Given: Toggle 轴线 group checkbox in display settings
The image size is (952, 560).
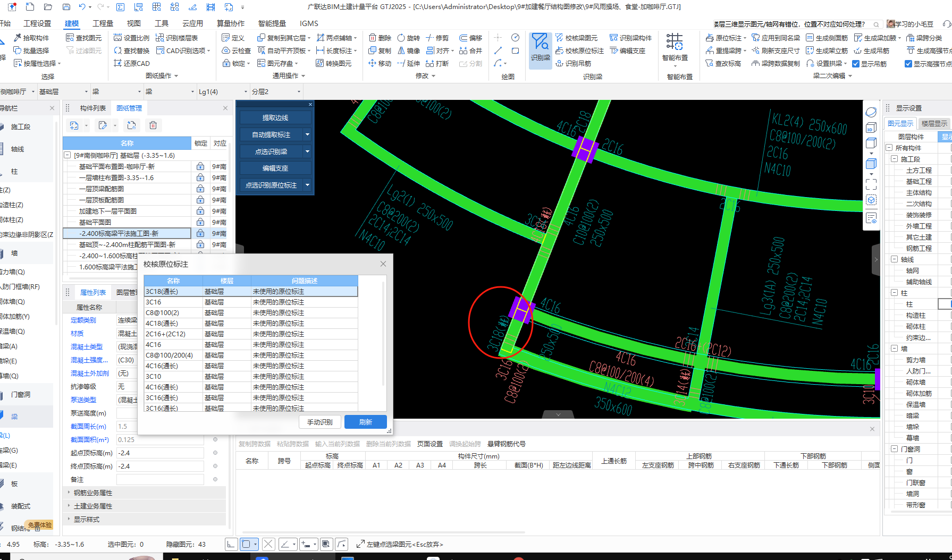Looking at the screenshot, I should (x=895, y=259).
